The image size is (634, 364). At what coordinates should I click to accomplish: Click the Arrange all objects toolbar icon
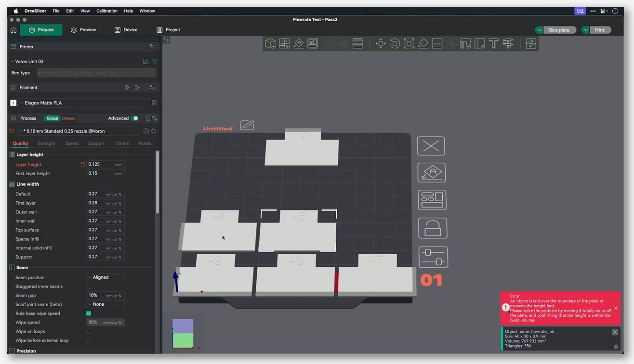pyautogui.click(x=313, y=44)
